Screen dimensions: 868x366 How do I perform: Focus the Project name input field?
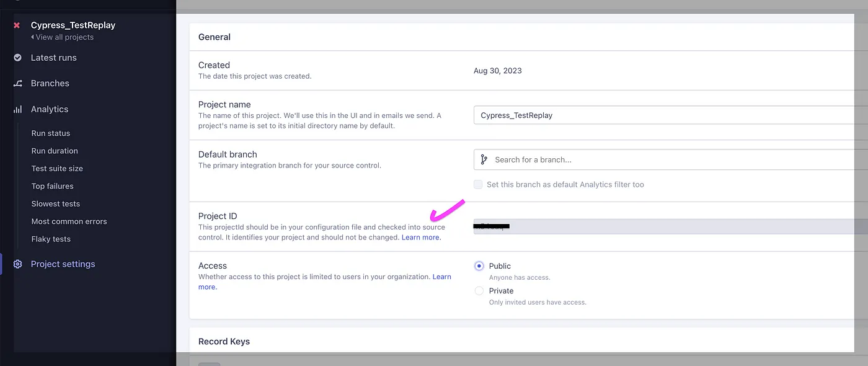click(671, 115)
